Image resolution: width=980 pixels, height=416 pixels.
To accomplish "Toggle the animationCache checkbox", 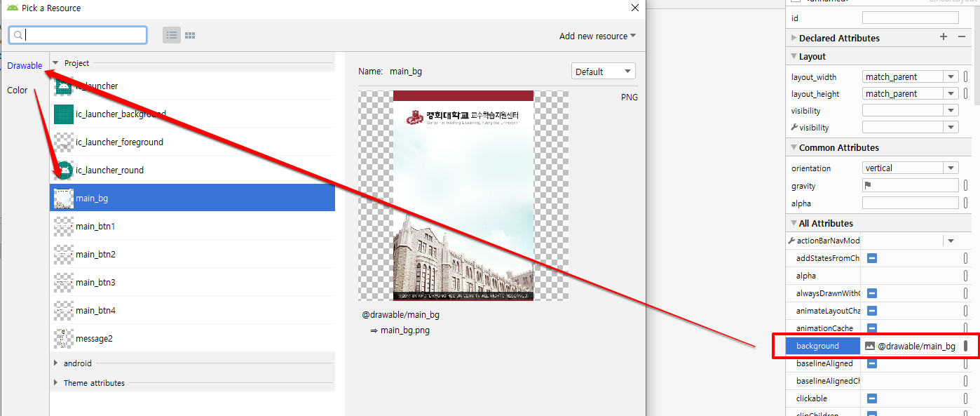I will click(x=872, y=328).
